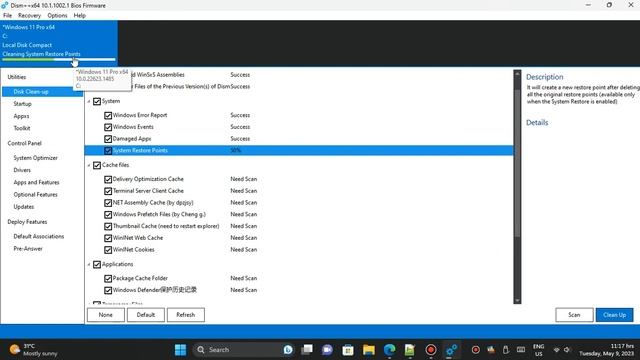This screenshot has width=640, height=360.
Task: Go to Startup in the sidebar
Action: (22, 104)
